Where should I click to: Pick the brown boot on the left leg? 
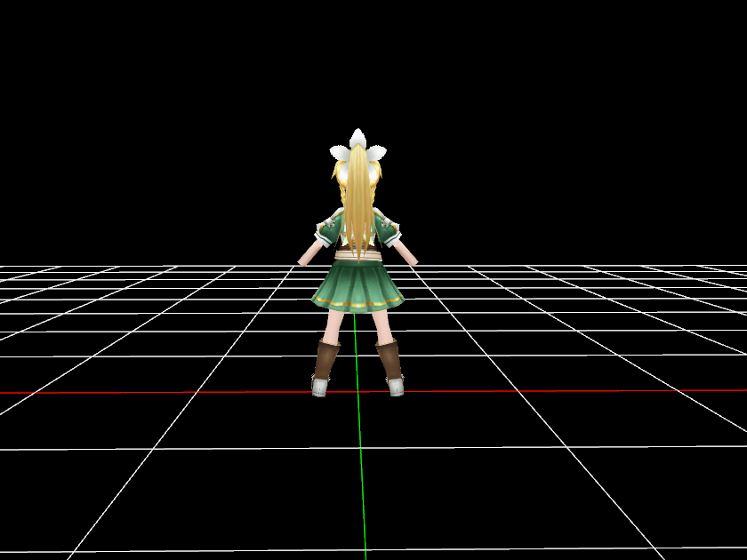pos(325,360)
